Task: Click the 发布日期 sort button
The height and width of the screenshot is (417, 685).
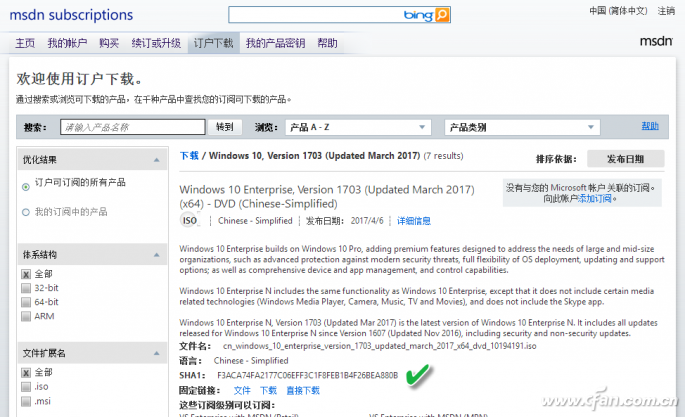Action: tap(626, 159)
